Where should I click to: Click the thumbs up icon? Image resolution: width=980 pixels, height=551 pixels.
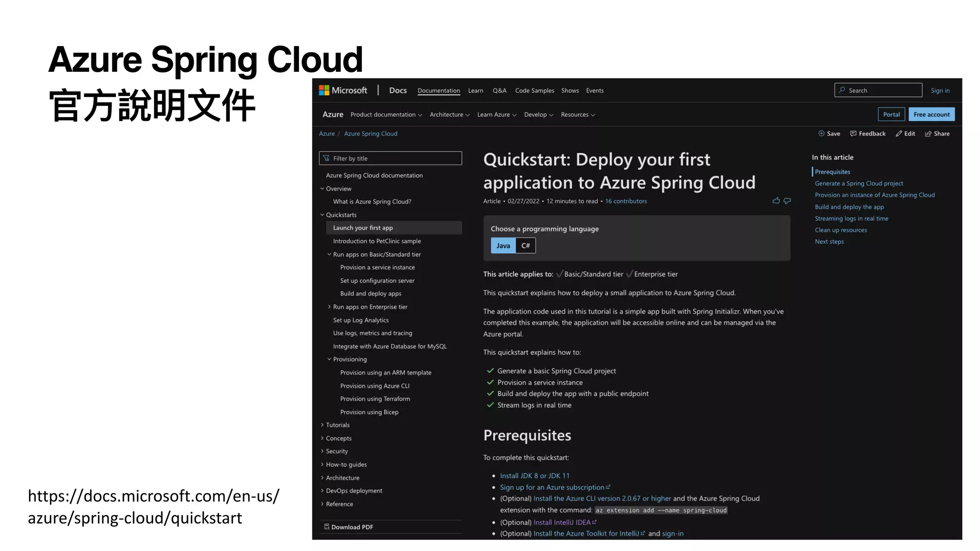[x=776, y=201]
